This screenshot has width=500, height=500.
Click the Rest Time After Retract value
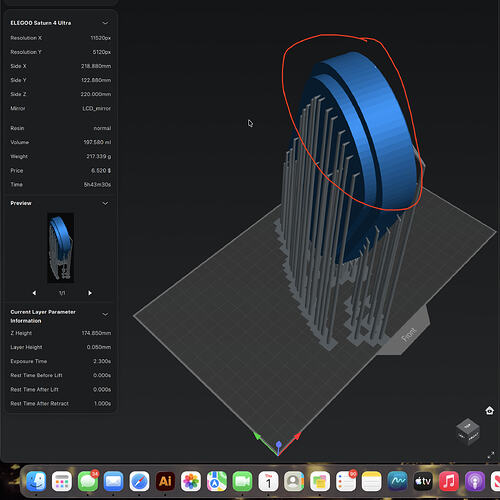click(102, 404)
